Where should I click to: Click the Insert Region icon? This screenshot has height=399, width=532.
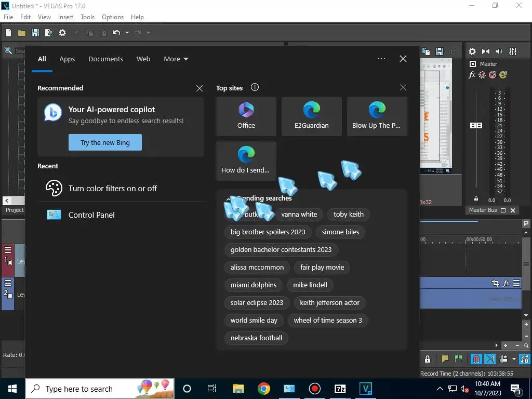coord(459,358)
